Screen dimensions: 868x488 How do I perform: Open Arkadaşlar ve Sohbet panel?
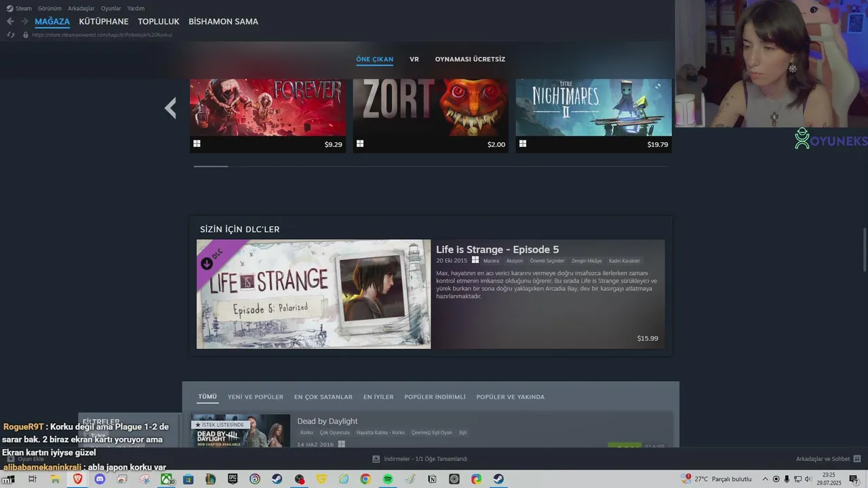823,459
